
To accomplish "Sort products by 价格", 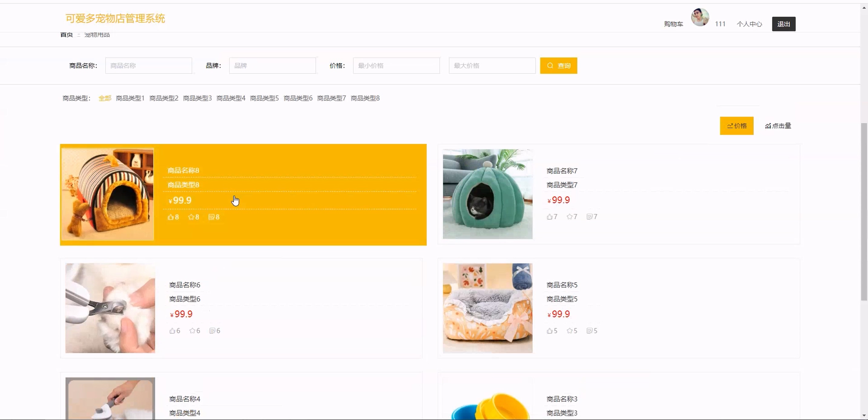I will [x=737, y=126].
